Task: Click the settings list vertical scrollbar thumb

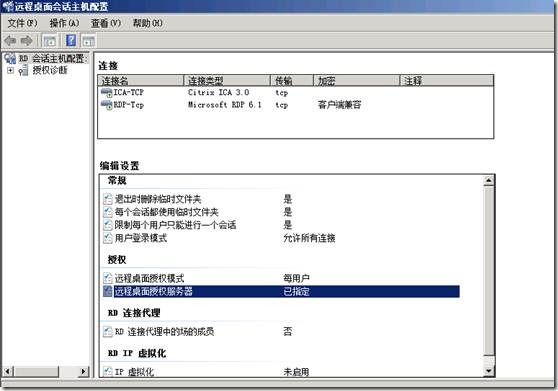Action: point(489,271)
